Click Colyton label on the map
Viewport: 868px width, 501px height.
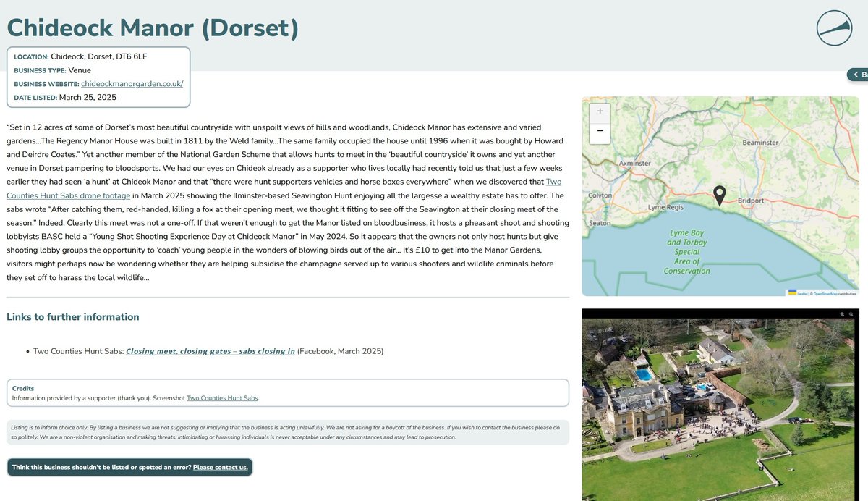(600, 195)
